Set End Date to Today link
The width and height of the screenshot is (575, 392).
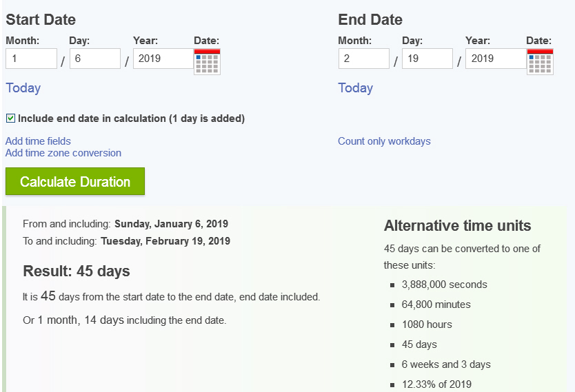pos(355,88)
